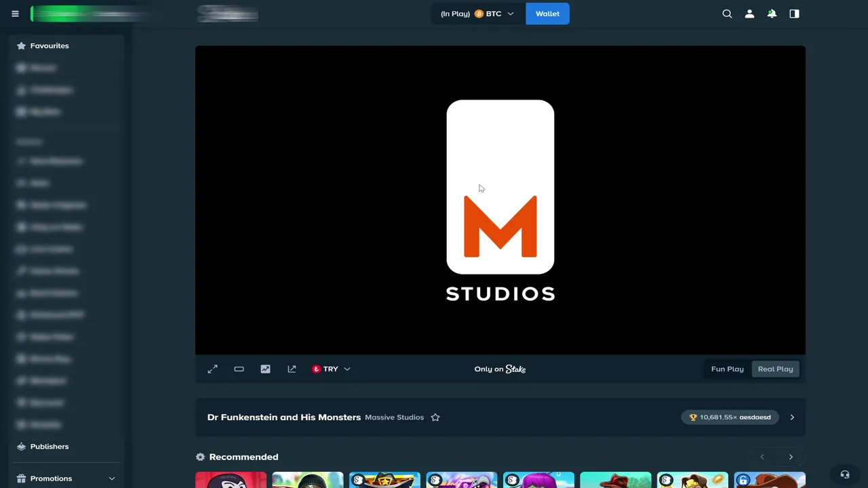Open the user profile icon
This screenshot has width=868, height=488.
749,14
